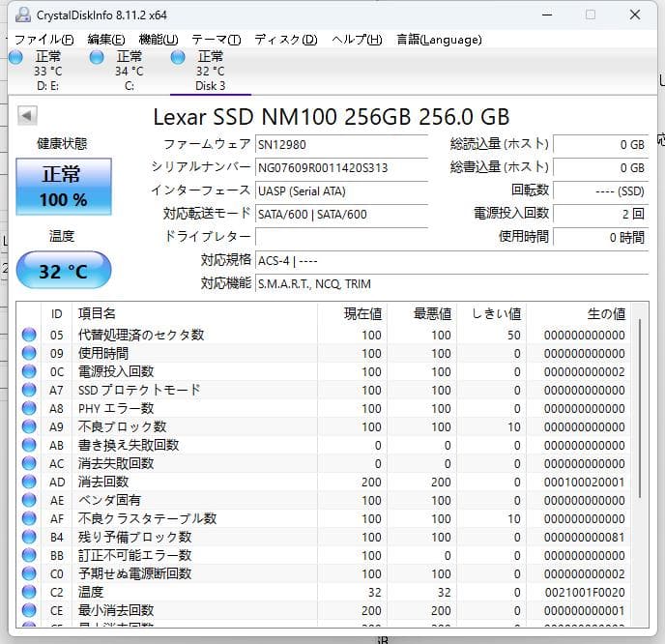Minimize the CrystalDiskInfo window
The image size is (665, 644).
[x=547, y=15]
